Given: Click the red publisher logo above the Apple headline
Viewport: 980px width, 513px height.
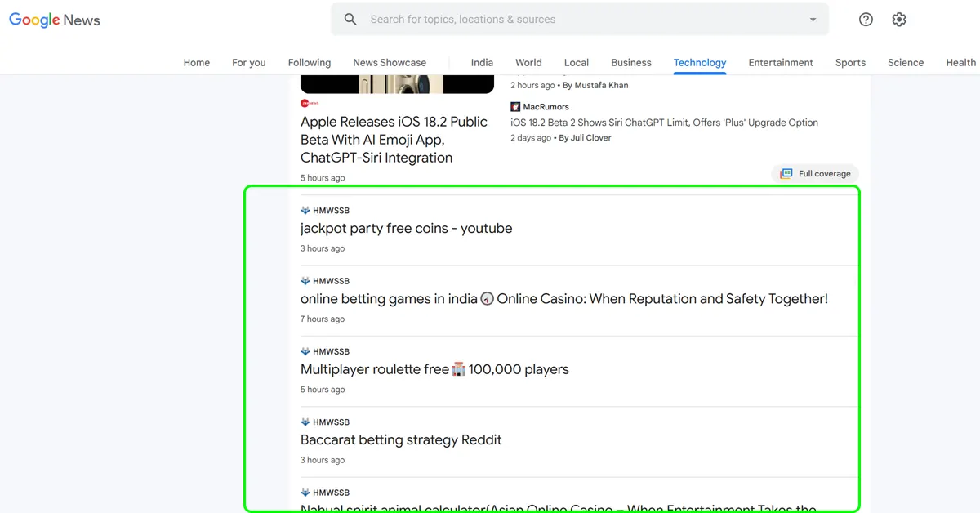Looking at the screenshot, I should [x=310, y=104].
